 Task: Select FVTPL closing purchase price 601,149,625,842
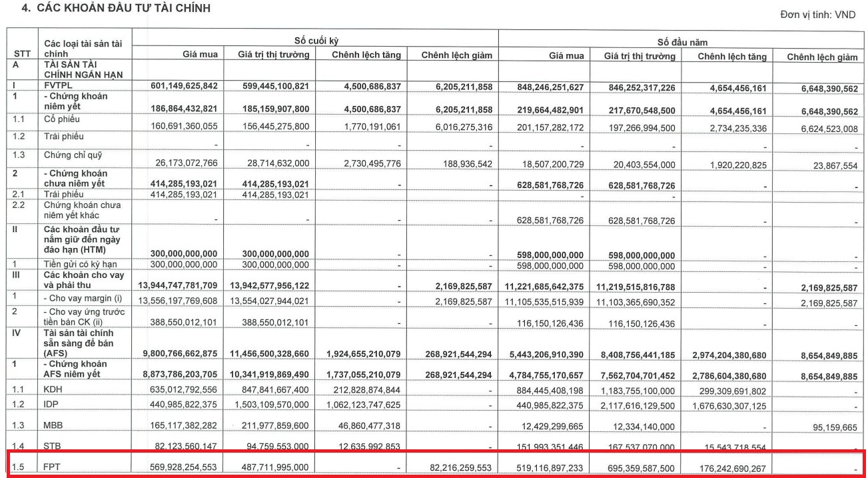[176, 85]
